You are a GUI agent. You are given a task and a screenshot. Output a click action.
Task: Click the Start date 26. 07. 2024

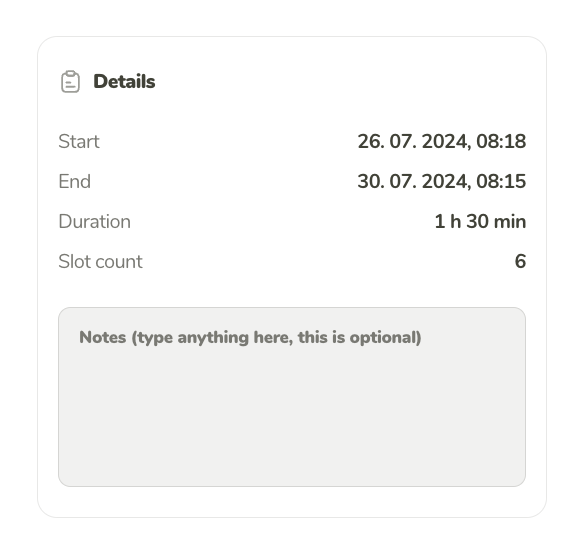412,141
